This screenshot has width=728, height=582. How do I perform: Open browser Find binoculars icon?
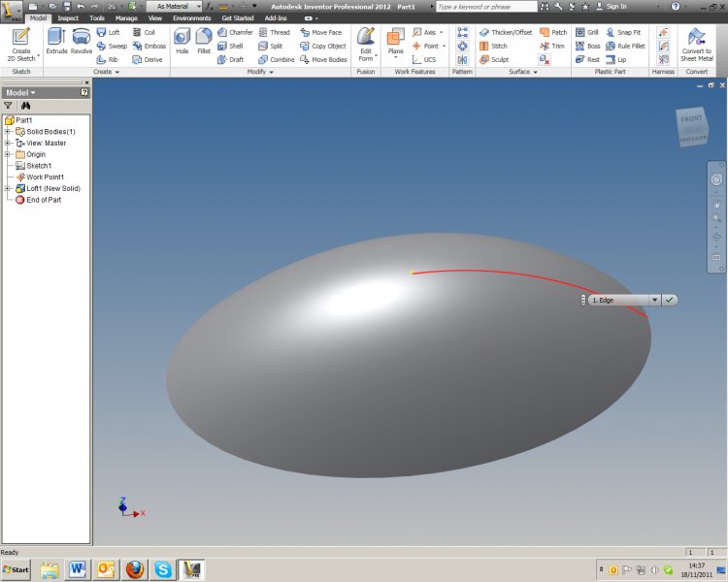pos(26,105)
